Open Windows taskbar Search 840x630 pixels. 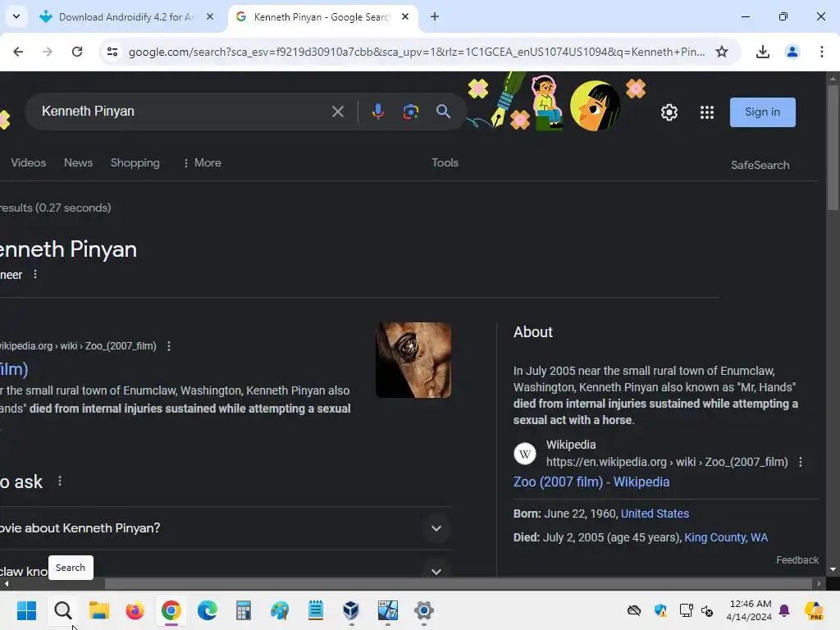(62, 610)
